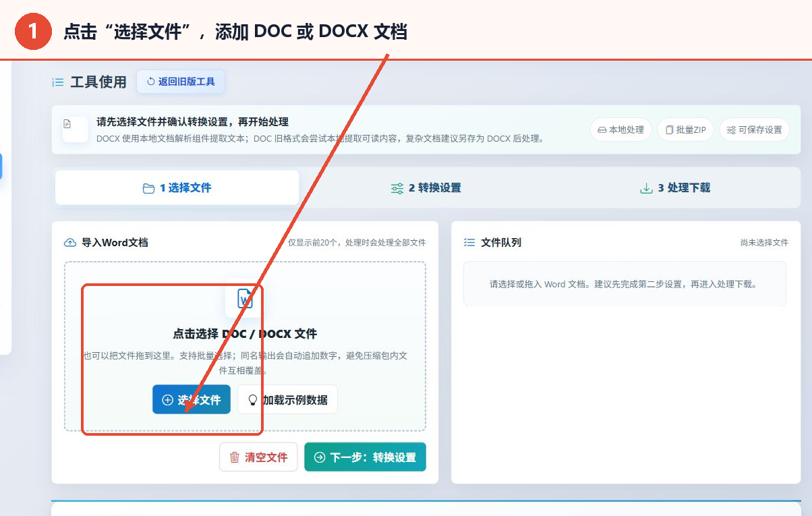Click the lightbulb icon in 加载示例数据

pyautogui.click(x=253, y=400)
